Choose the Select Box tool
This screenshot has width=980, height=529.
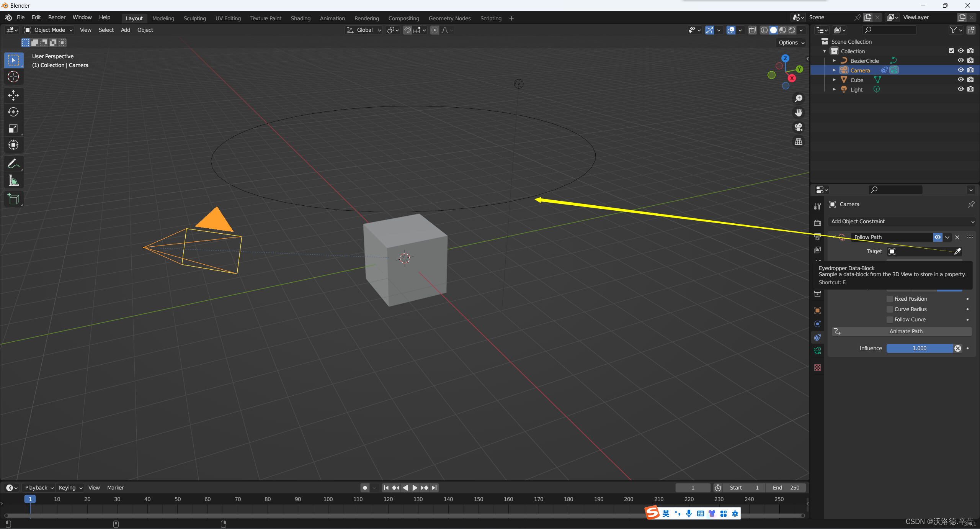[x=13, y=60]
